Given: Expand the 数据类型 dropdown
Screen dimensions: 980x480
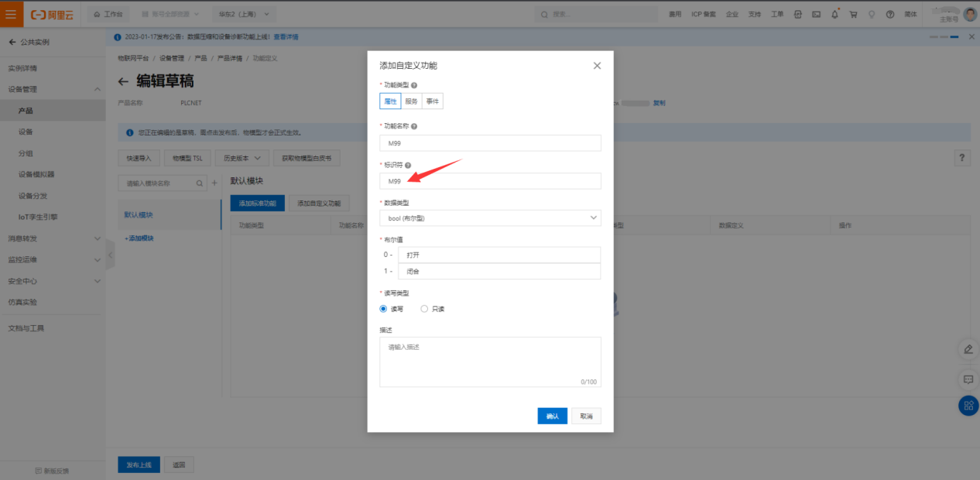Looking at the screenshot, I should (x=490, y=218).
